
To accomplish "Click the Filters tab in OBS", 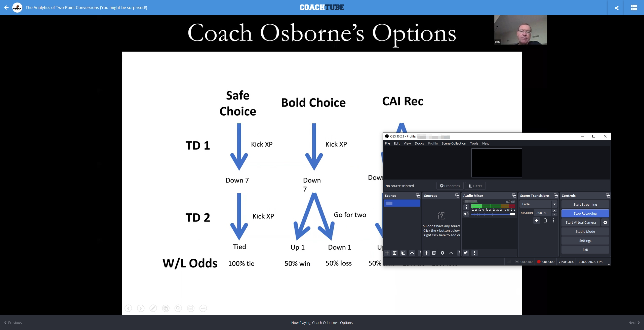I will point(475,186).
